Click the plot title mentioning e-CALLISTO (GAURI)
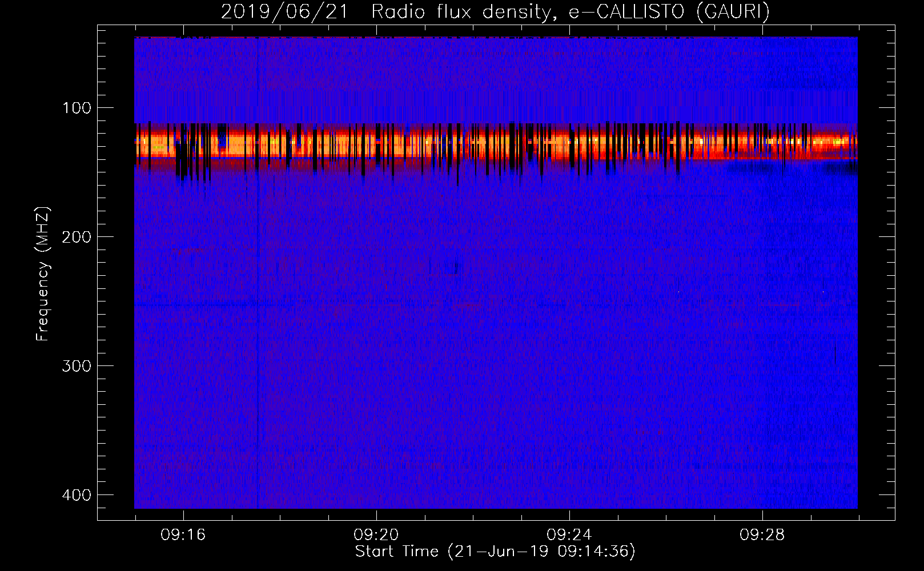924x571 pixels. (x=495, y=11)
